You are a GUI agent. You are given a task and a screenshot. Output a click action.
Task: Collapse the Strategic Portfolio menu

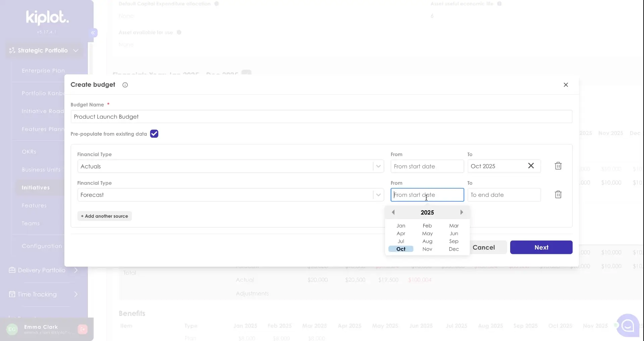pos(76,51)
